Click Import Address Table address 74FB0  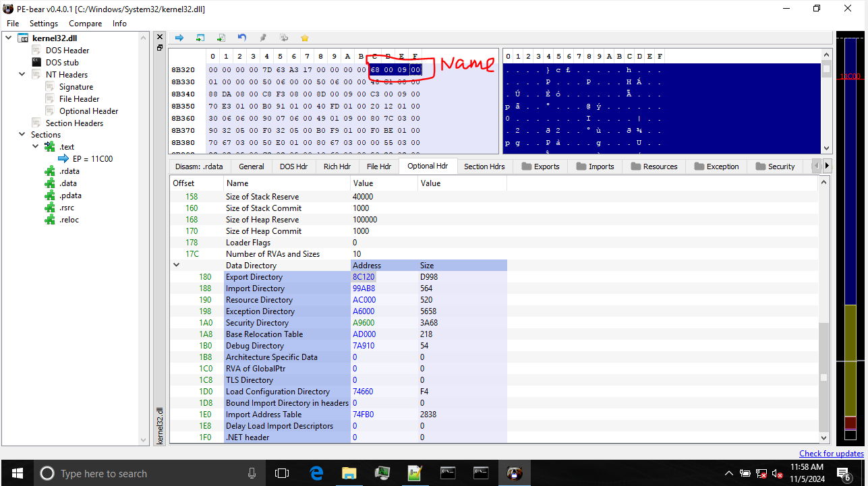coord(363,415)
